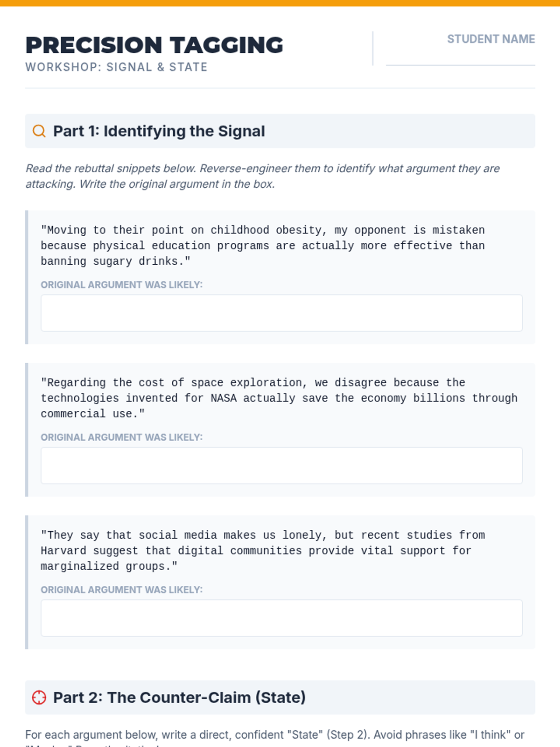The height and width of the screenshot is (747, 560).
Task: Click the Harvard social media rebuttal snippet
Action: pos(262,551)
